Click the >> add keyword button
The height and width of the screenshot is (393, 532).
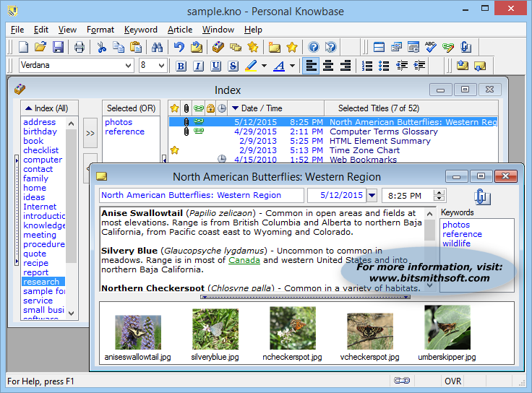click(90, 134)
